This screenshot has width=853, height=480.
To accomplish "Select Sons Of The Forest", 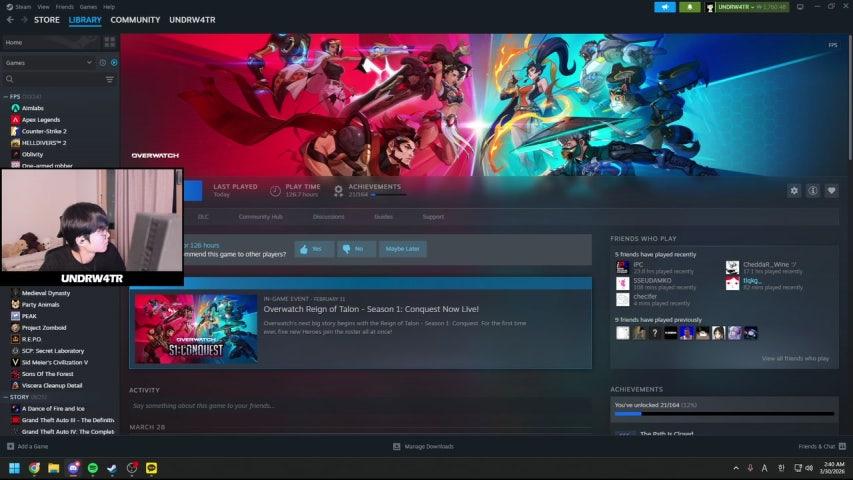I will point(47,374).
